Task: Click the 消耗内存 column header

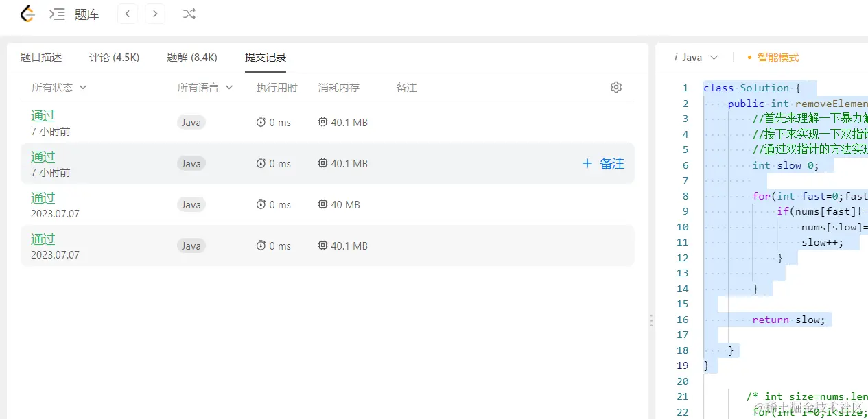Action: click(x=339, y=88)
